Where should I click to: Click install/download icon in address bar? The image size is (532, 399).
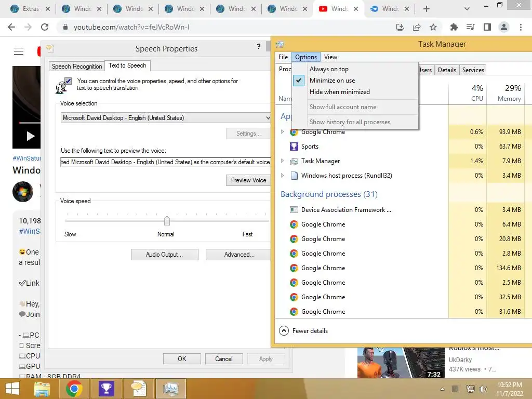pos(400,27)
